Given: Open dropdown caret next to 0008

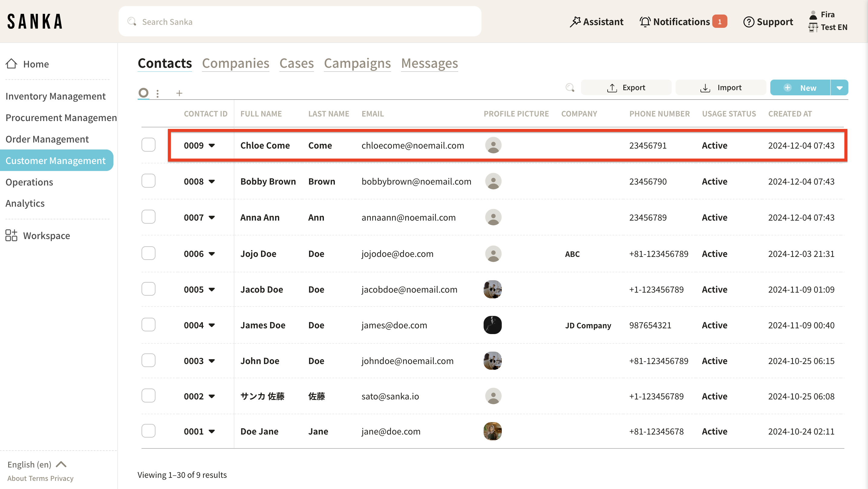Looking at the screenshot, I should pos(212,182).
